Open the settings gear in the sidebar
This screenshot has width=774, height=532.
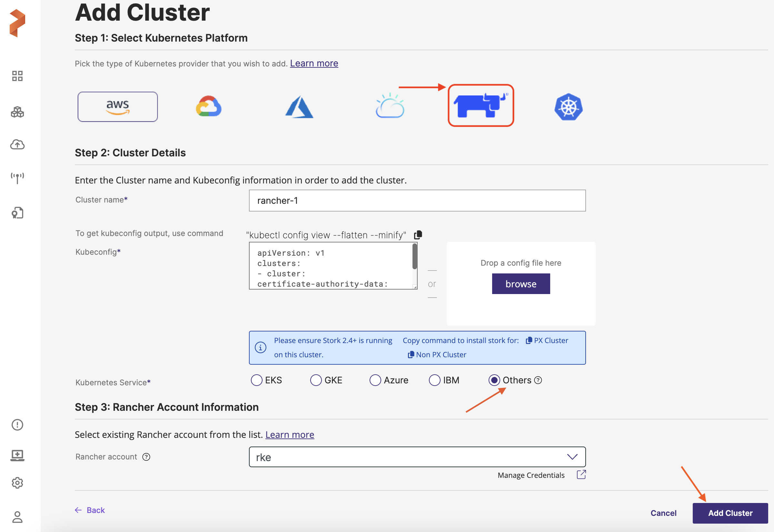(x=17, y=483)
